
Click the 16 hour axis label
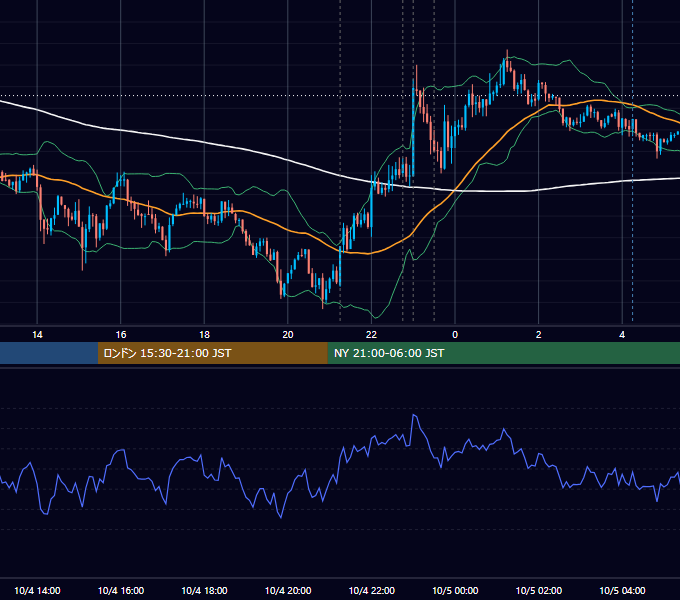pyautogui.click(x=121, y=335)
